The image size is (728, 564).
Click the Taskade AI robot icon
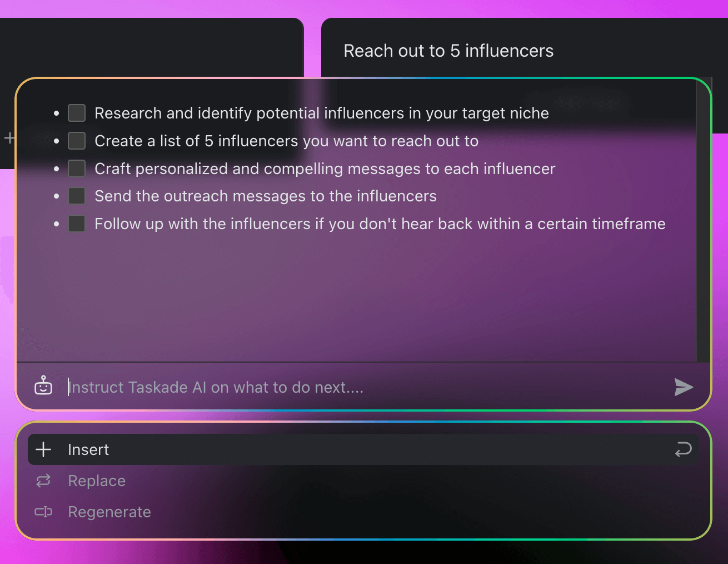tap(43, 386)
